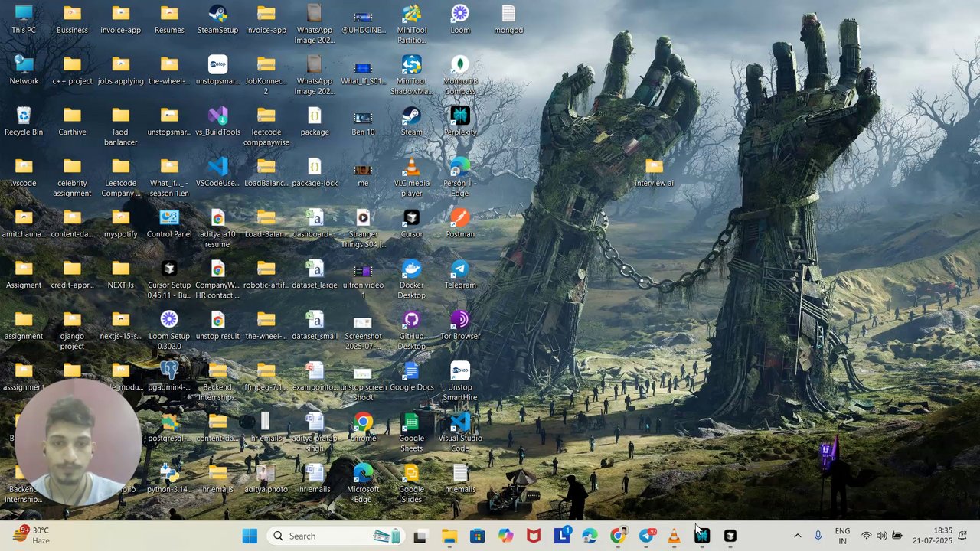The width and height of the screenshot is (980, 551).
Task: Select the Steam desktop shortcut
Action: pos(411,121)
